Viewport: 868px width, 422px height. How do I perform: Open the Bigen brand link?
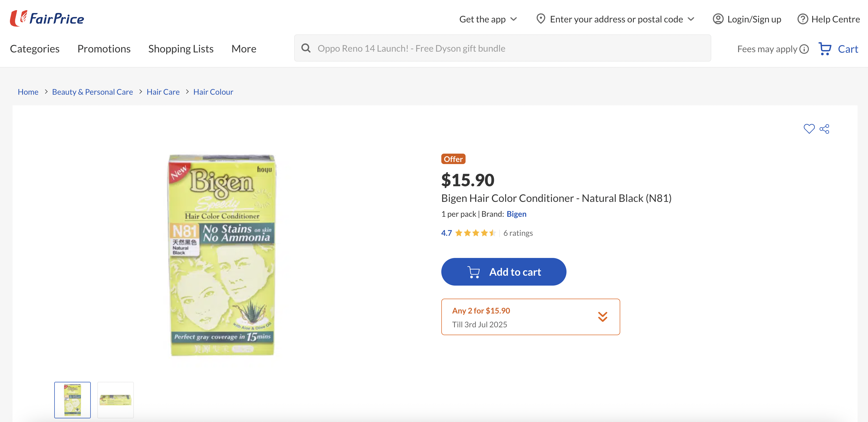(x=516, y=214)
